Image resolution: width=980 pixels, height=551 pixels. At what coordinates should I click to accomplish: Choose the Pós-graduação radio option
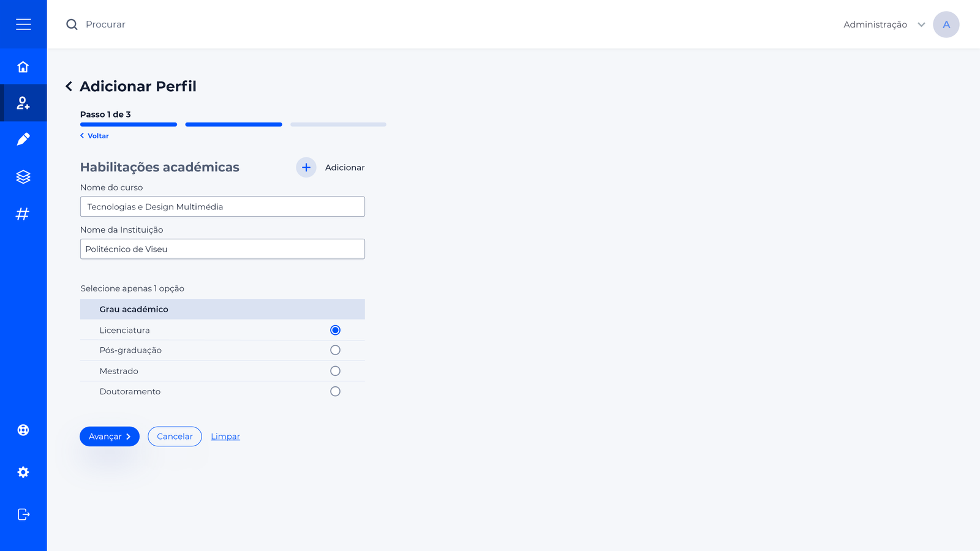(335, 350)
